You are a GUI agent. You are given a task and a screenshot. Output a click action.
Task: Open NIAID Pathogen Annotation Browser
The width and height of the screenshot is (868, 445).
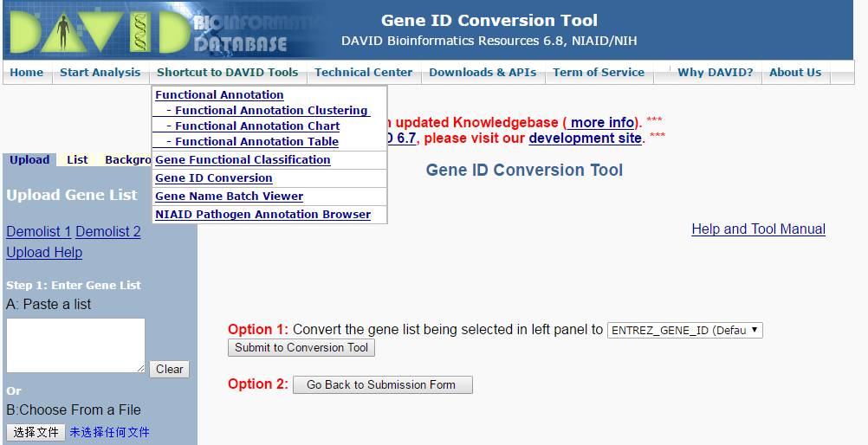(x=262, y=215)
